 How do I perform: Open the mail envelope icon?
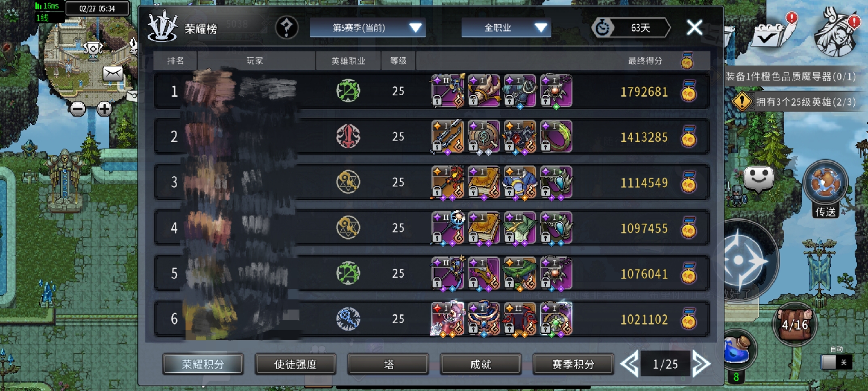coord(113,74)
